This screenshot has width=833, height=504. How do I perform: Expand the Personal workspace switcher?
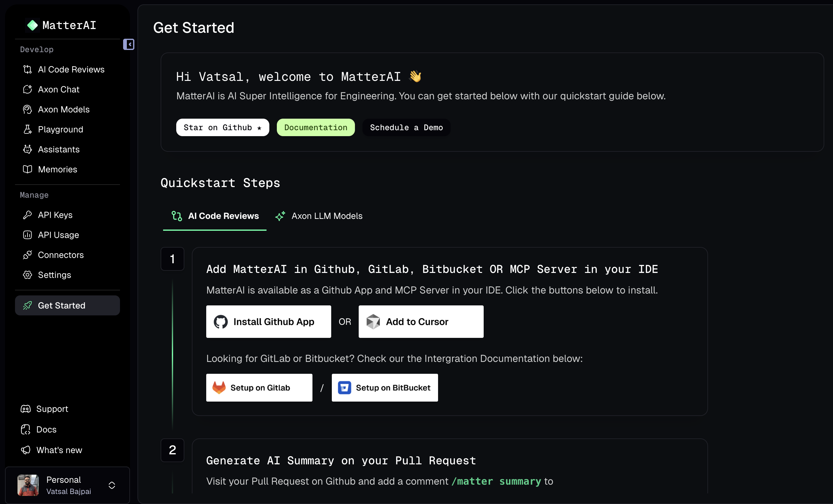tap(112, 486)
